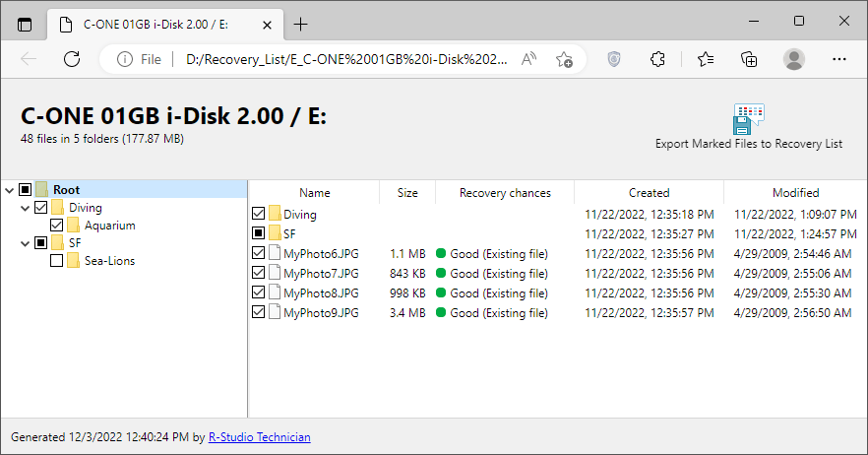This screenshot has height=455, width=868.
Task: Add this page to favorites
Action: [565, 59]
